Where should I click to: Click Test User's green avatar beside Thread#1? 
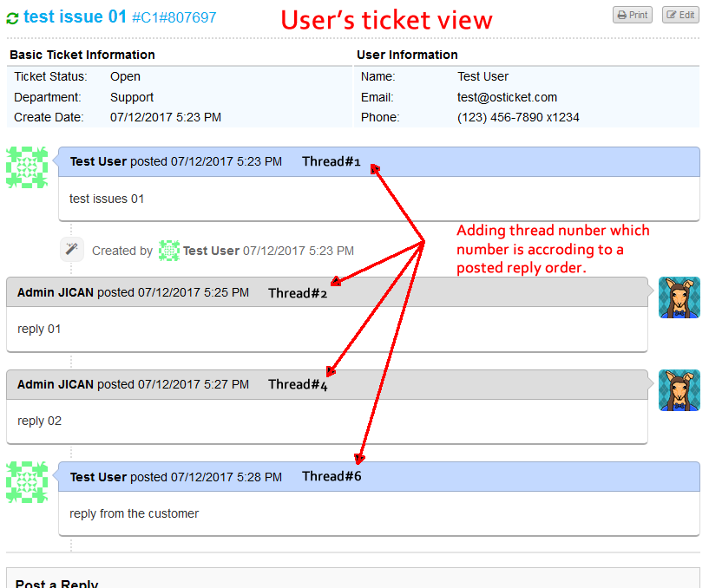pyautogui.click(x=28, y=167)
